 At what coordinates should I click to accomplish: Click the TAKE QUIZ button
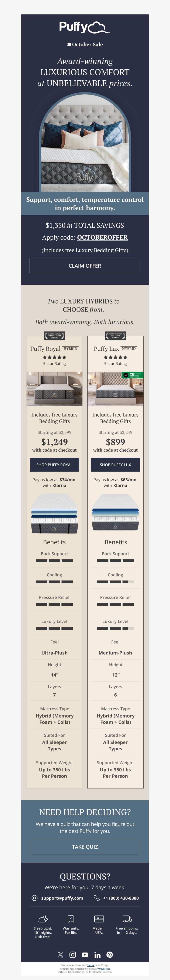coord(85,847)
